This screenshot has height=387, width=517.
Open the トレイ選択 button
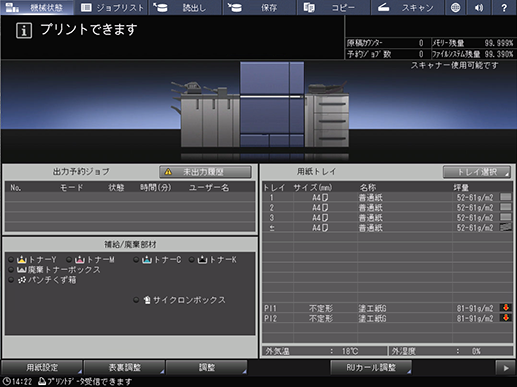477,172
